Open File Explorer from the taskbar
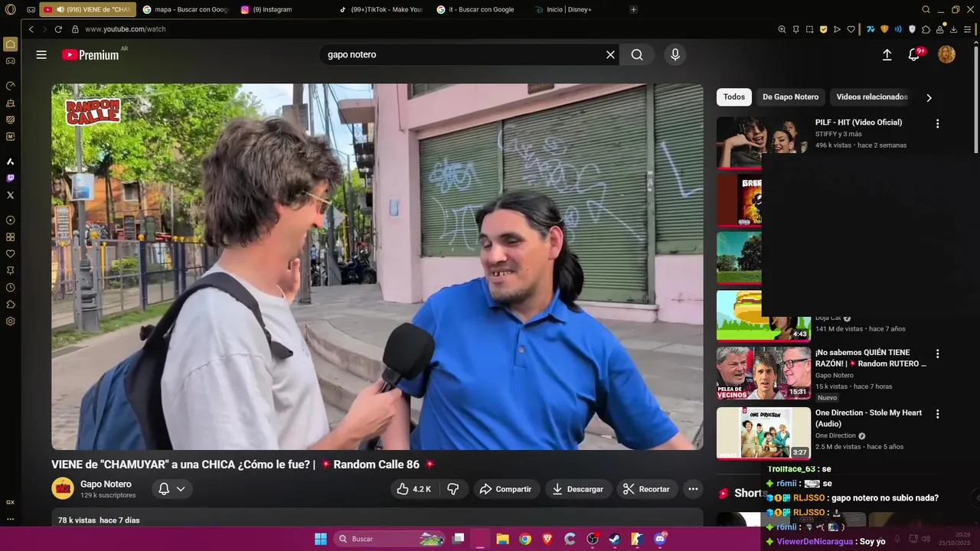Screen dimensions: 980x551 [502, 539]
